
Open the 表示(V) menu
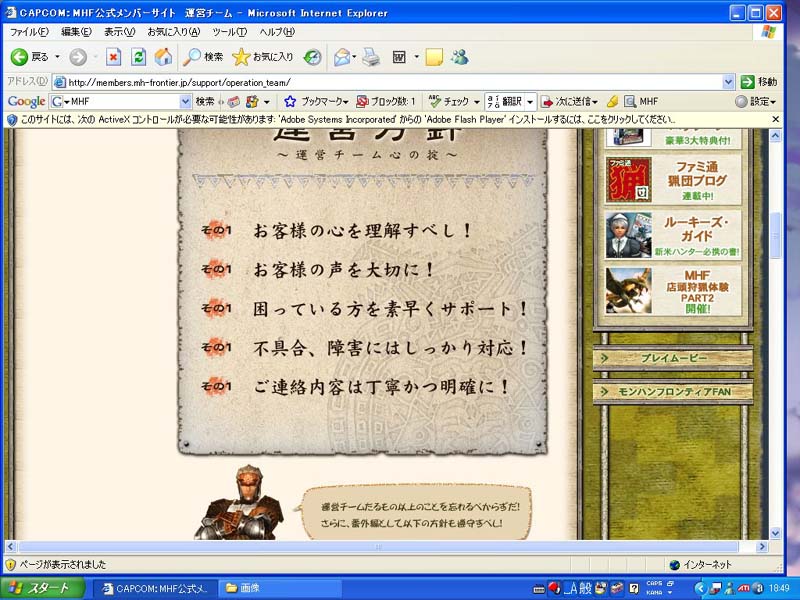[x=119, y=32]
